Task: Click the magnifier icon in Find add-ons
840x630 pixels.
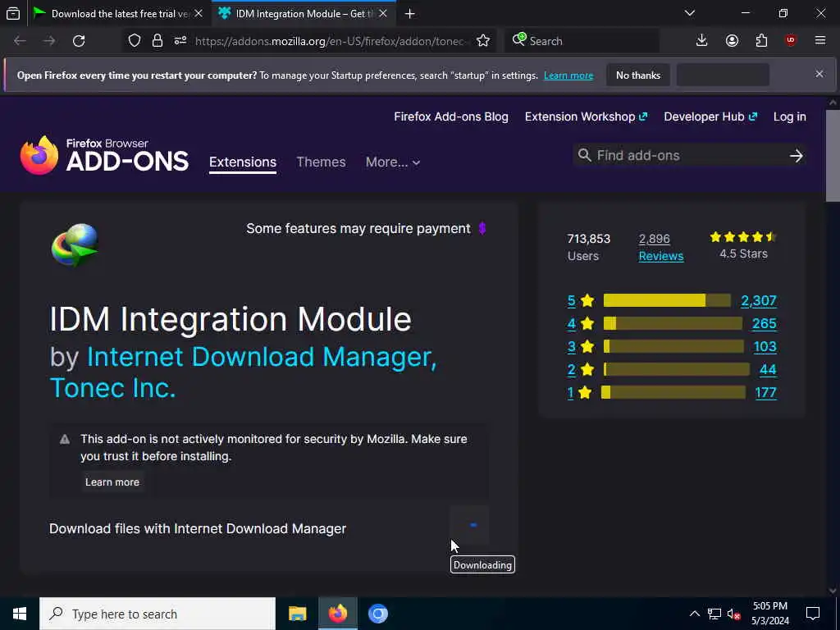Action: point(584,155)
